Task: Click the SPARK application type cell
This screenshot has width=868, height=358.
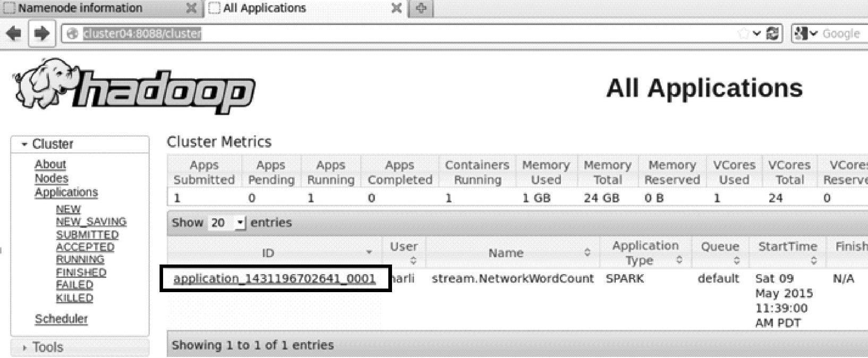Action: (625, 278)
